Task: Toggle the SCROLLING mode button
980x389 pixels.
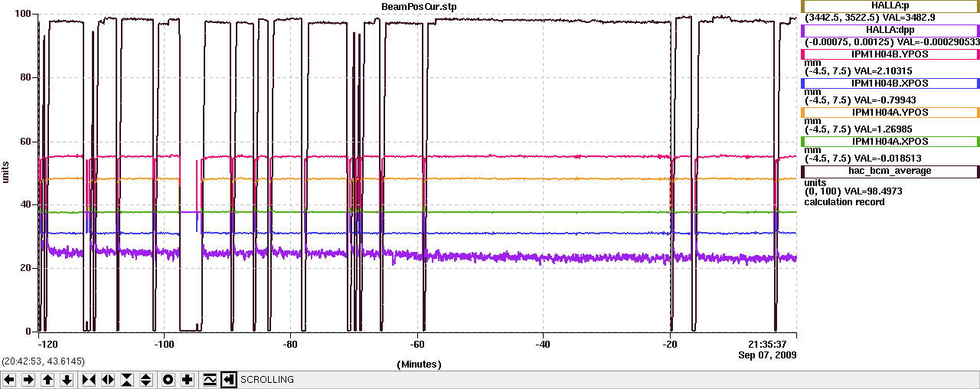Action: [228, 380]
